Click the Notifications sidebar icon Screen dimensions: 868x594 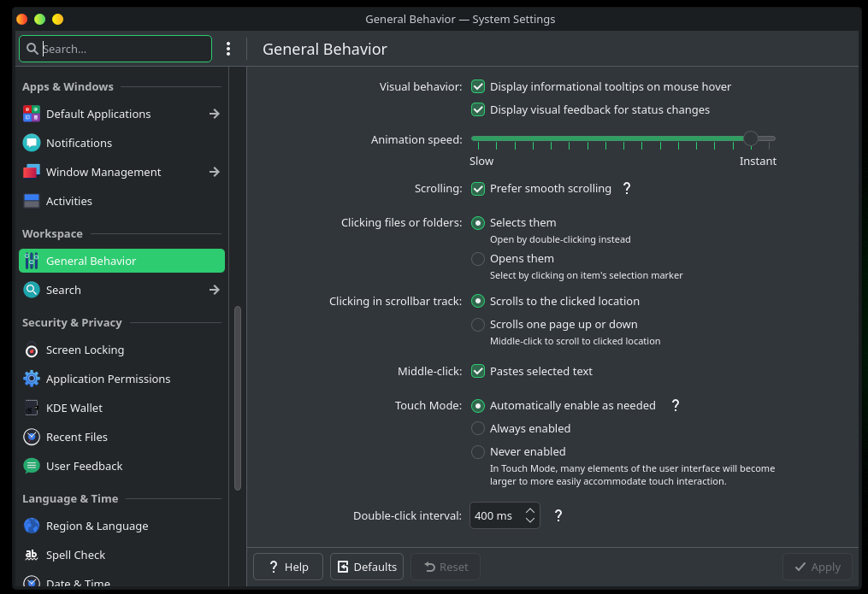(32, 143)
